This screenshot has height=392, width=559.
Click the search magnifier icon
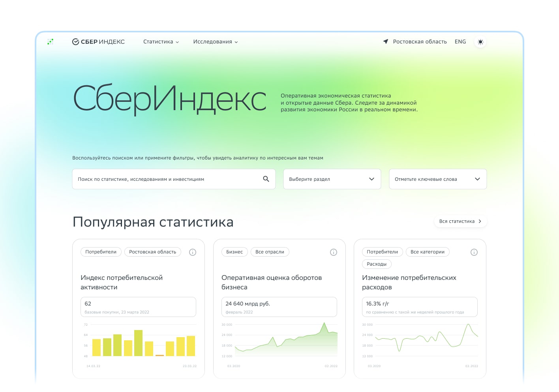coord(266,179)
